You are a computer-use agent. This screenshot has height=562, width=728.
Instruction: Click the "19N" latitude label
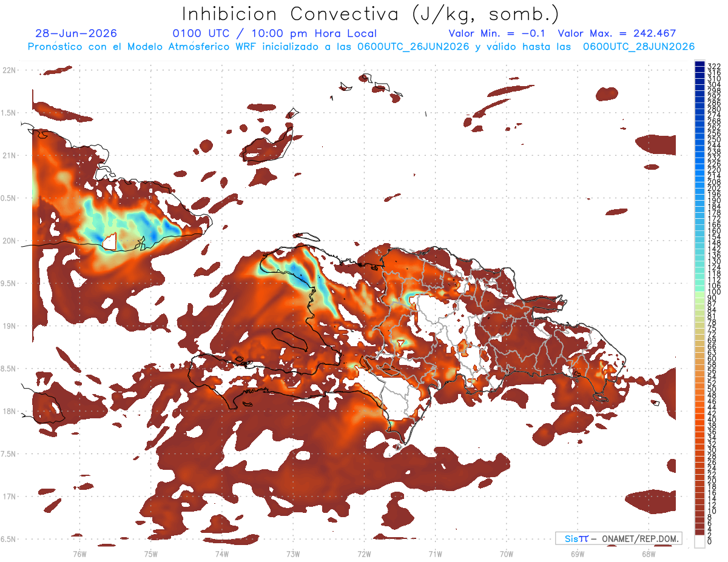pos(9,326)
